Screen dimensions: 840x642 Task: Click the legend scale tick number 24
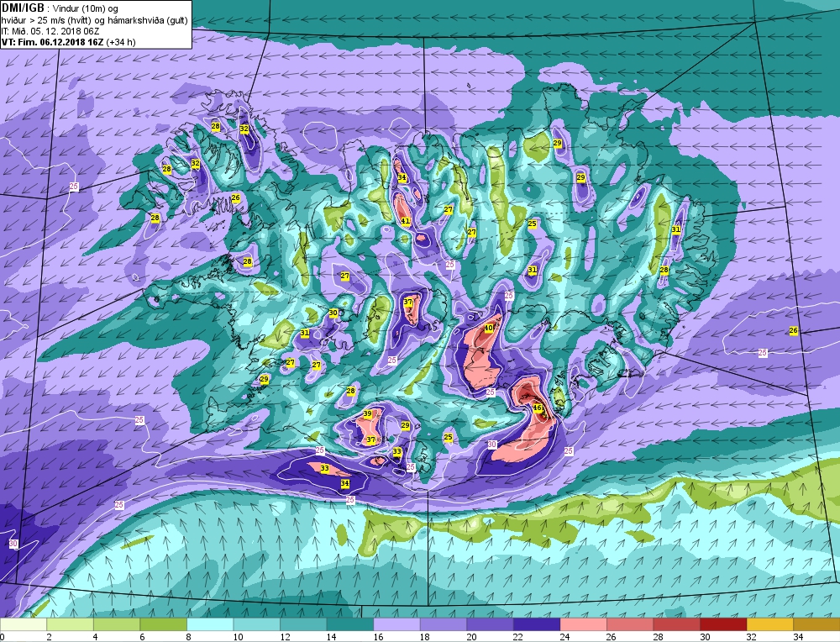point(564,637)
